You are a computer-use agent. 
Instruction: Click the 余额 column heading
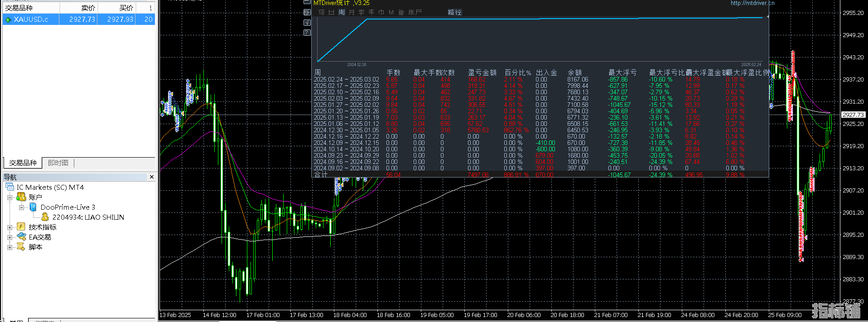(x=574, y=72)
